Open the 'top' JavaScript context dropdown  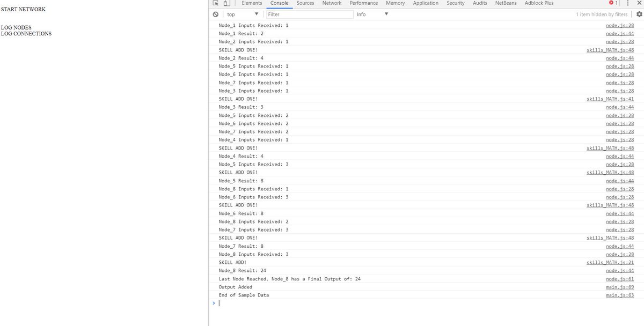(243, 14)
